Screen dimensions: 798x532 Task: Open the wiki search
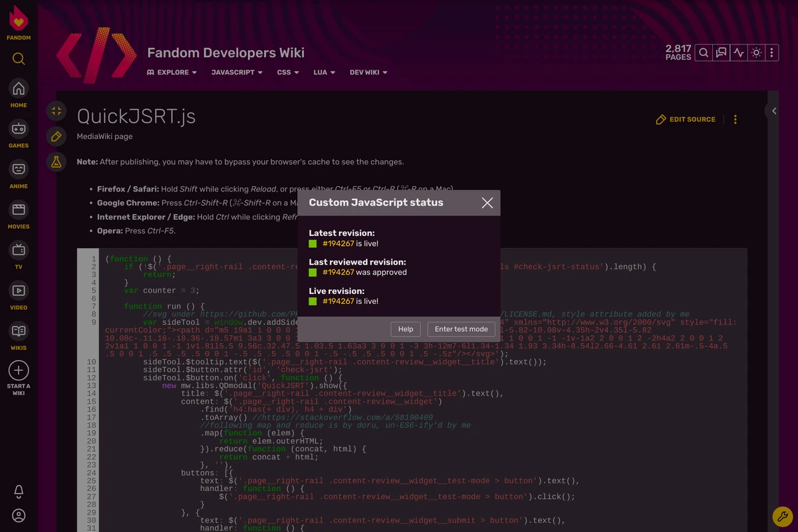(x=704, y=52)
